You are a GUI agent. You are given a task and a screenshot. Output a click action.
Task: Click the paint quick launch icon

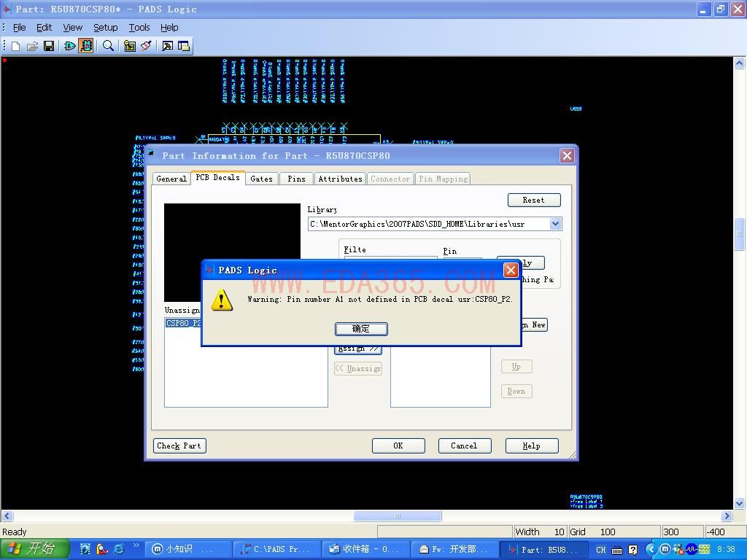[102, 549]
